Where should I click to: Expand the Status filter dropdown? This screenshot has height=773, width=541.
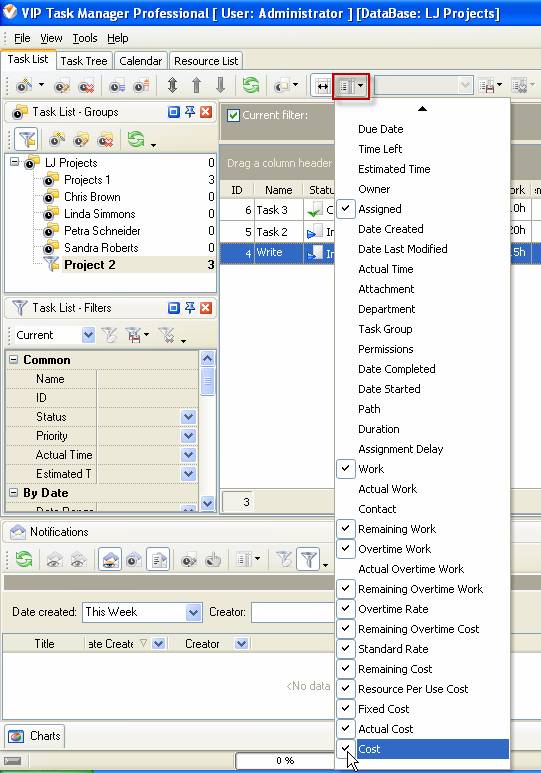click(x=188, y=417)
